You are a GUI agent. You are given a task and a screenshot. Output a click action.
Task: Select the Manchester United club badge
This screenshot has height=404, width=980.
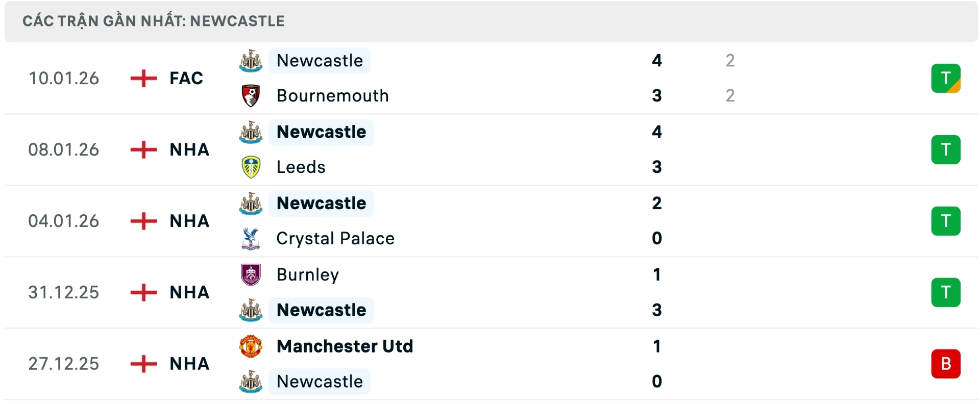click(x=251, y=346)
